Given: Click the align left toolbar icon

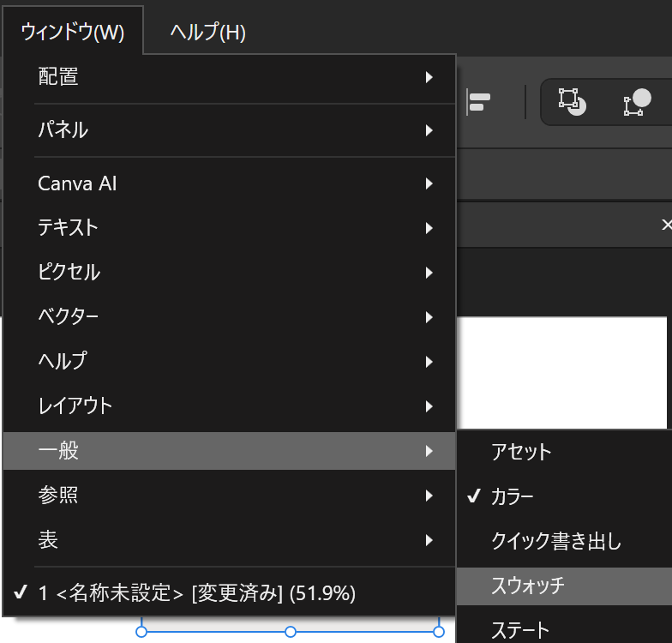Looking at the screenshot, I should coord(478,102).
